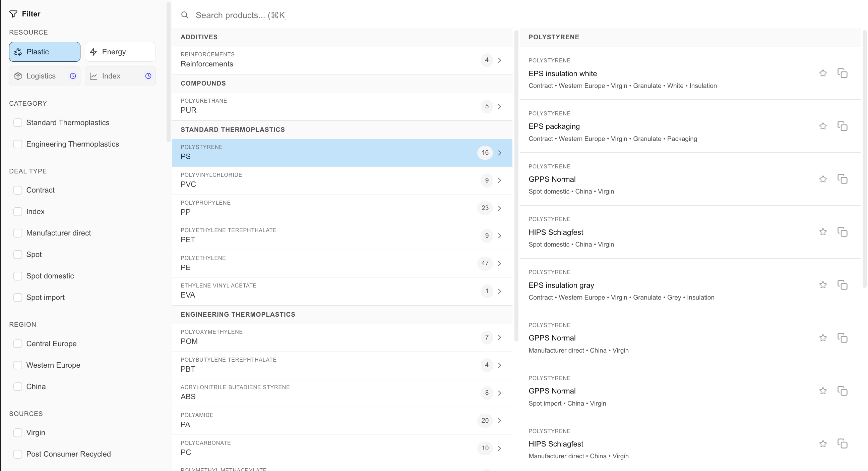Viewport: 868px width, 471px height.
Task: Copy the GPPS Normal Spot domestic product
Action: click(x=843, y=179)
